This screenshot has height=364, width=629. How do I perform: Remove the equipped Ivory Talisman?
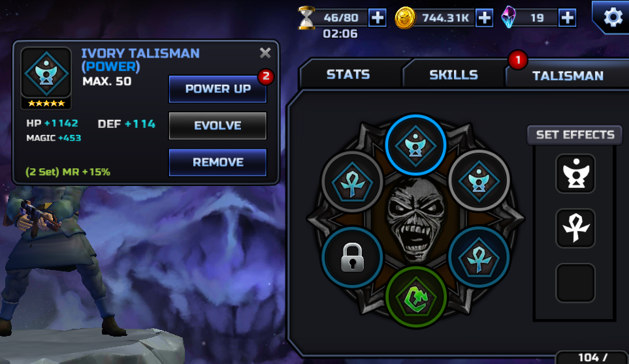pos(218,162)
